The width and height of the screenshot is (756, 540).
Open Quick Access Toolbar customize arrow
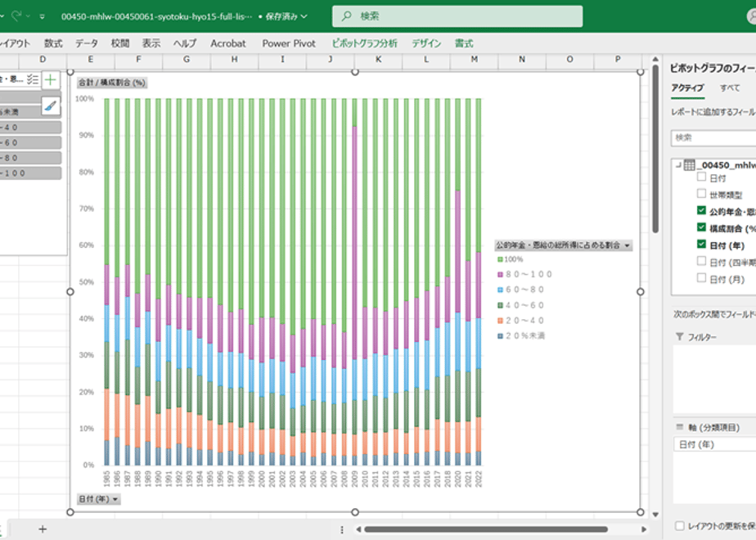[x=43, y=16]
